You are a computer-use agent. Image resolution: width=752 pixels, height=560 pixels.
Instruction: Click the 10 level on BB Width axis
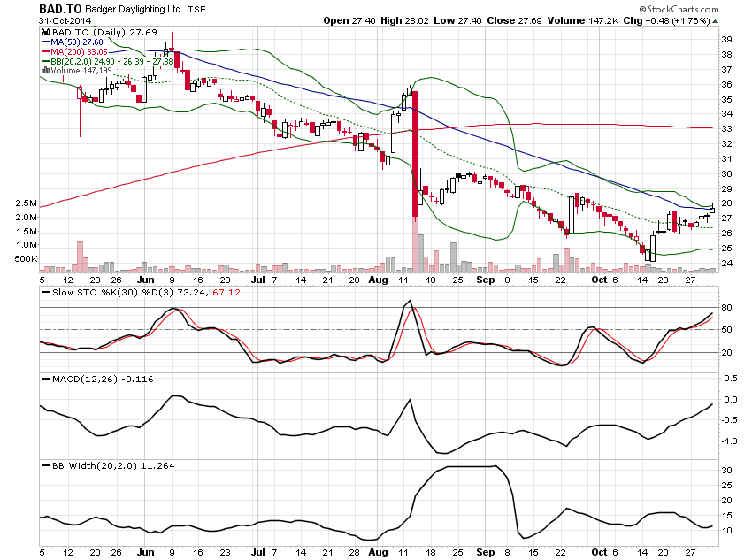[x=727, y=531]
